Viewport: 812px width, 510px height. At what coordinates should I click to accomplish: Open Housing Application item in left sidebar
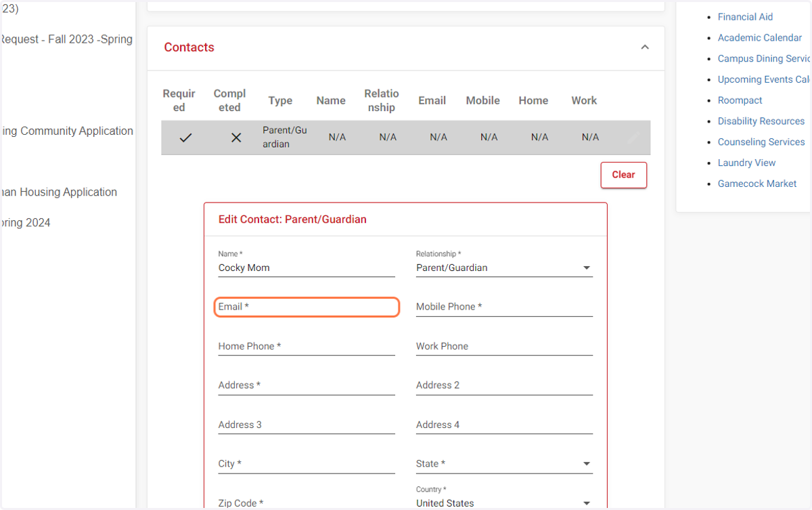[59, 192]
